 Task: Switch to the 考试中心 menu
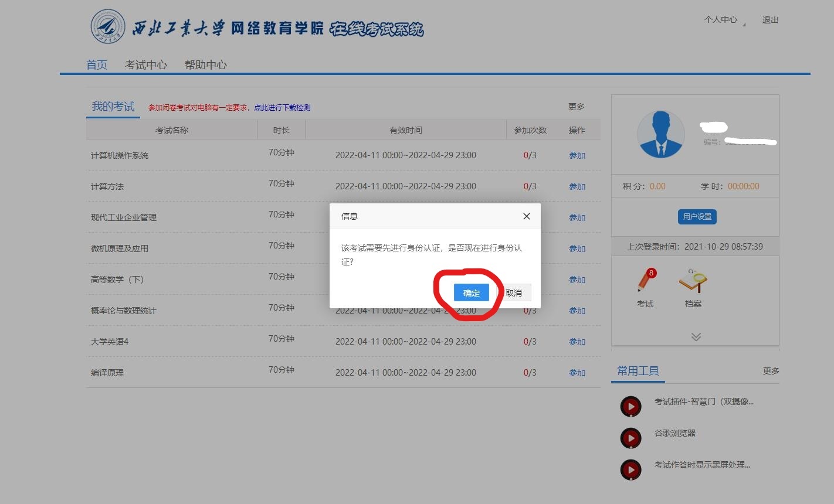point(147,64)
